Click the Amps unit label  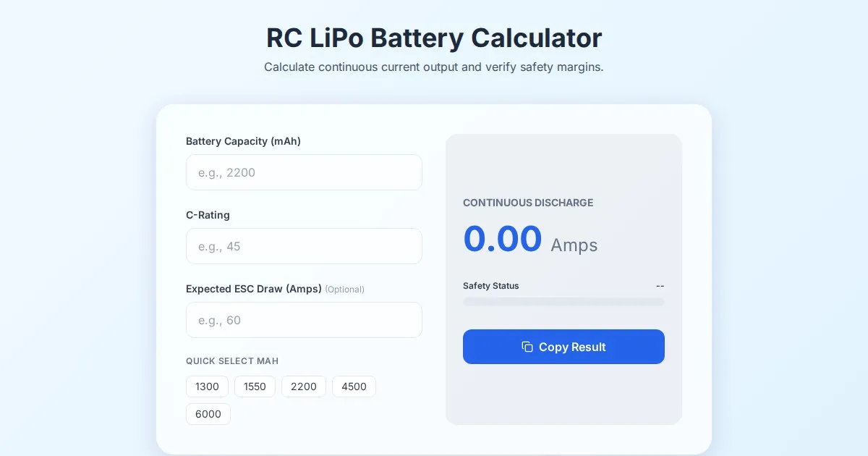pyautogui.click(x=574, y=245)
